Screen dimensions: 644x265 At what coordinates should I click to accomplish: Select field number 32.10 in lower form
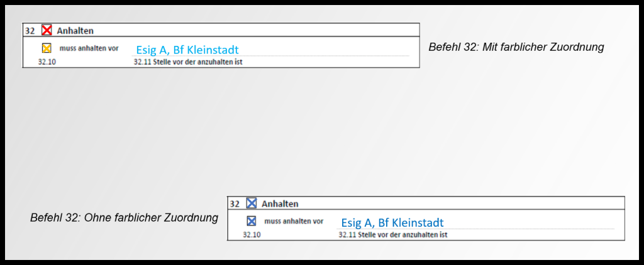point(252,235)
